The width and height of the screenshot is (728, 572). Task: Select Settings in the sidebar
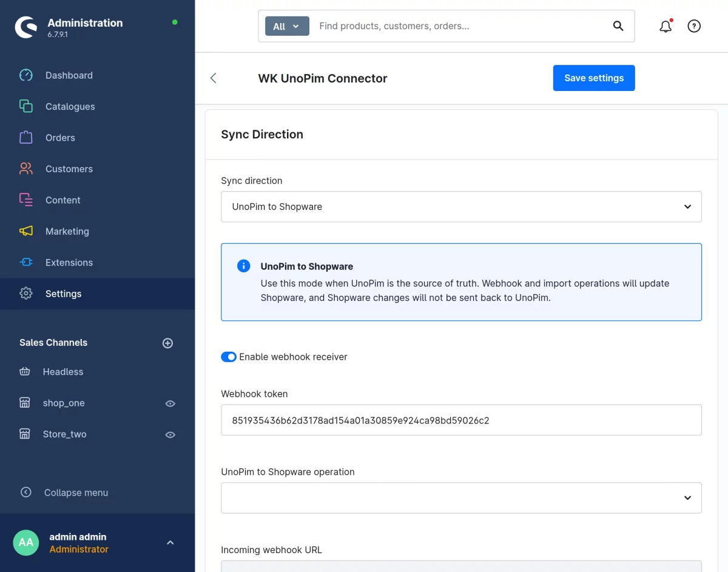click(x=97, y=294)
